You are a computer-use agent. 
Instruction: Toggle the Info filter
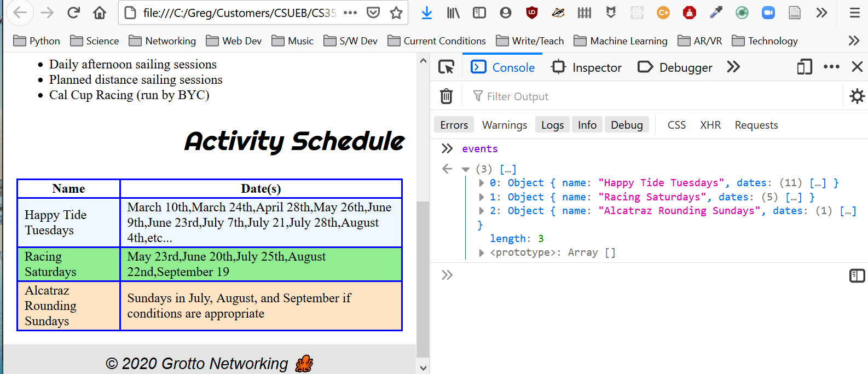tap(587, 125)
